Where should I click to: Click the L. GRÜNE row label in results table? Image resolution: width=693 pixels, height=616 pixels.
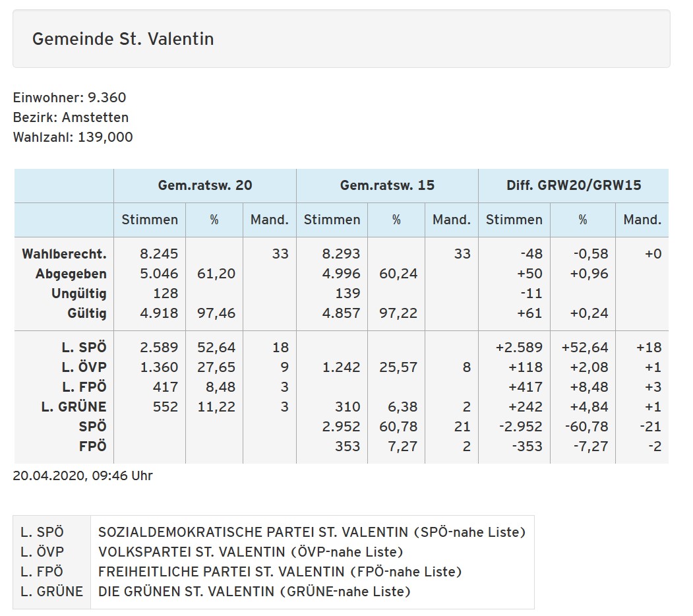73,406
